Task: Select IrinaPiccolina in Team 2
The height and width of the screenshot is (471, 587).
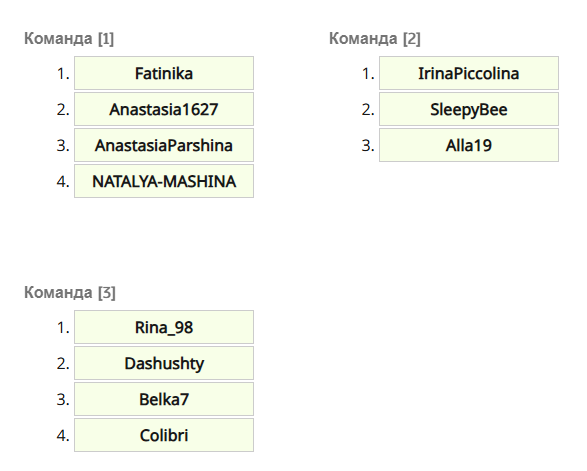Action: 469,73
